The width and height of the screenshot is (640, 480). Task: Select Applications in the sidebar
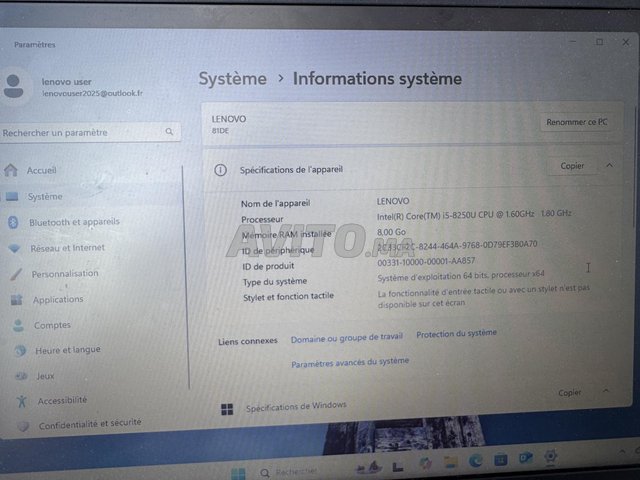[57, 299]
